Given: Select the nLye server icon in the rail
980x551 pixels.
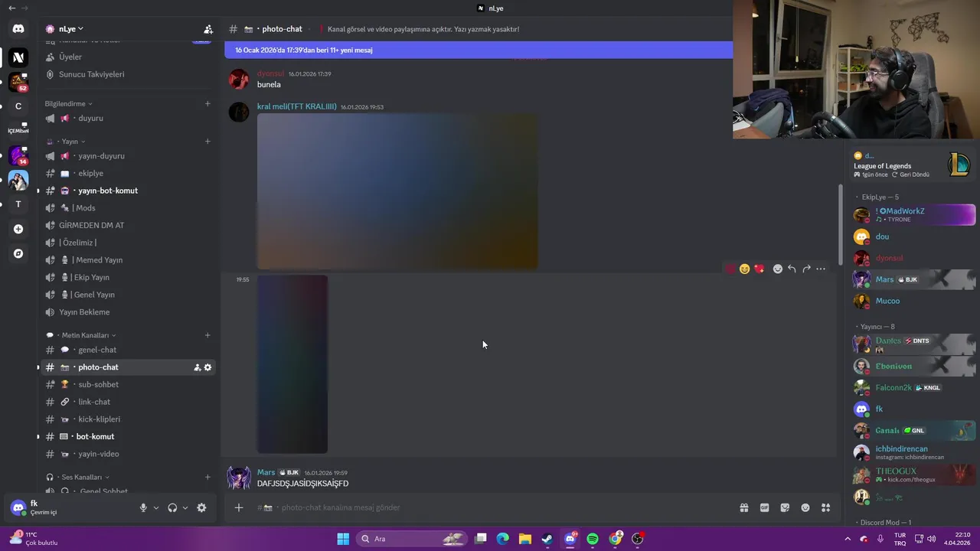Looking at the screenshot, I should 18,57.
